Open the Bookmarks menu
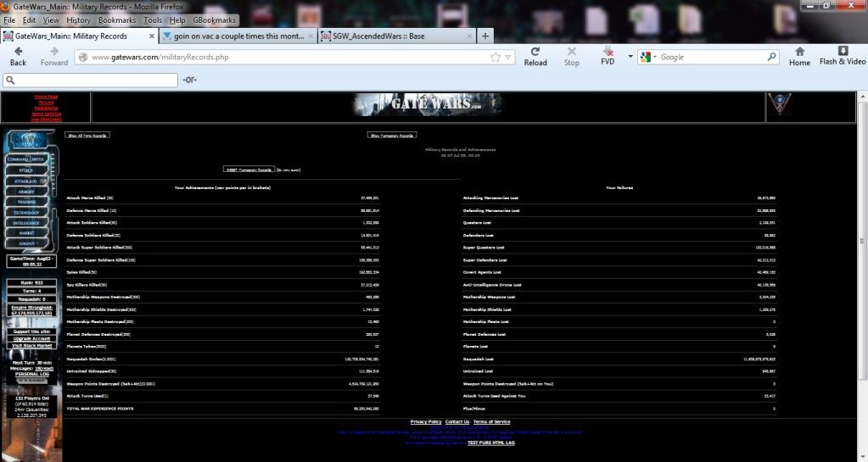The height and width of the screenshot is (462, 868). (116, 19)
